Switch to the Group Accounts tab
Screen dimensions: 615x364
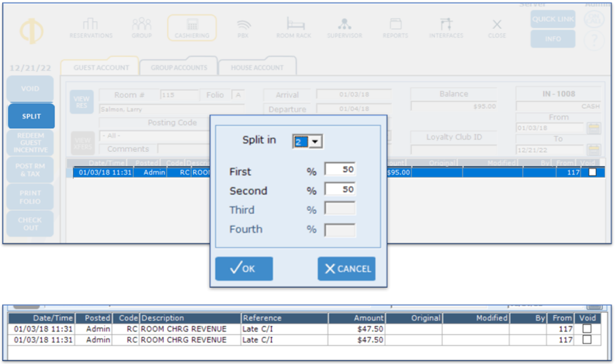coord(179,68)
